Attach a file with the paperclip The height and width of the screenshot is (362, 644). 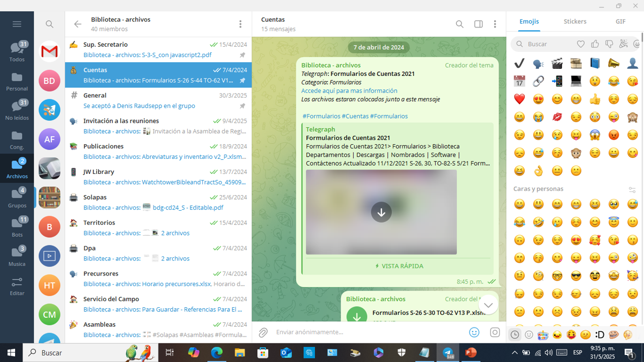(263, 332)
